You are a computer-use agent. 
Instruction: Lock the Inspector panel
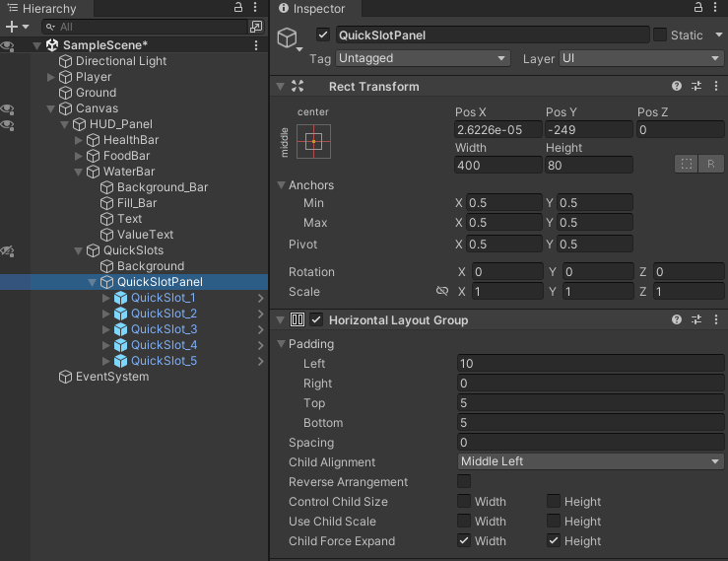point(698,7)
